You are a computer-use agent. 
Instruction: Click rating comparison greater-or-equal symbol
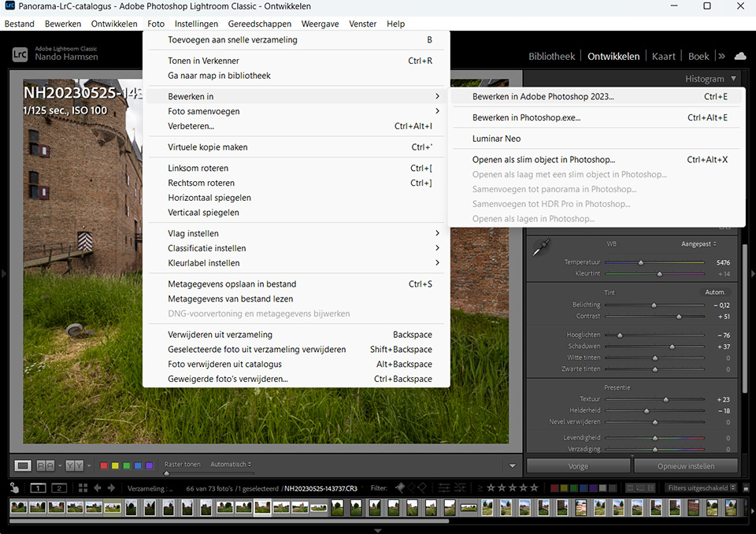point(480,488)
